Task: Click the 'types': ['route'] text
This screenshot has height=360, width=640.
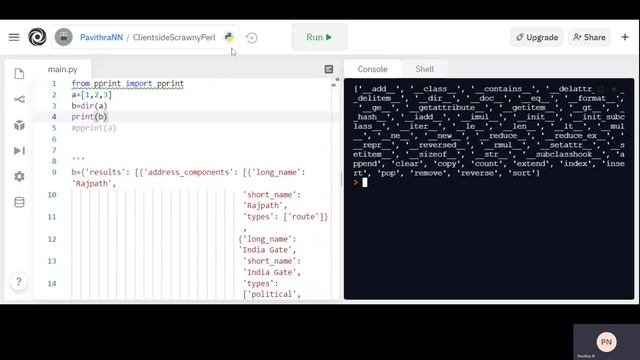Action: coord(285,217)
